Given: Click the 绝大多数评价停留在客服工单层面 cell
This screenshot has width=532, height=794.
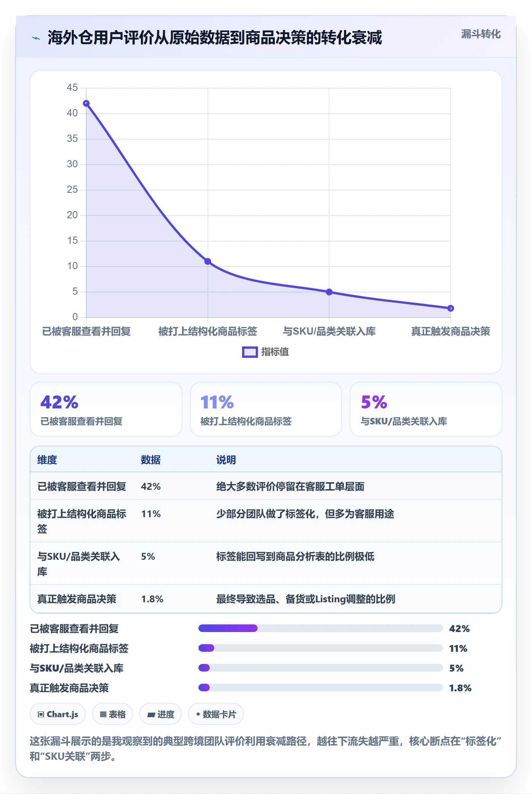Looking at the screenshot, I should [290, 486].
